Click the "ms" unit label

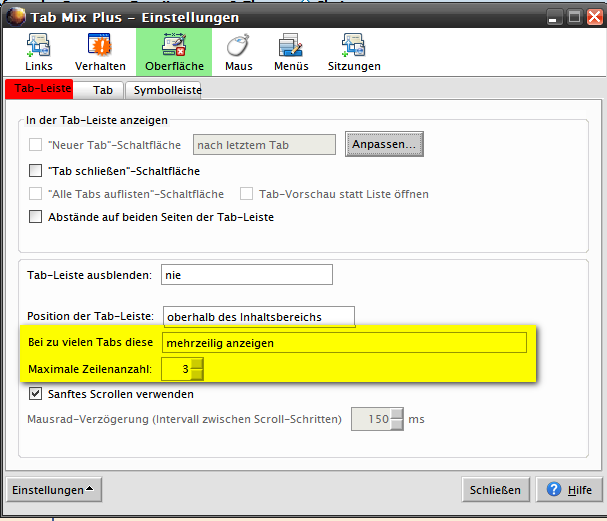tap(417, 419)
